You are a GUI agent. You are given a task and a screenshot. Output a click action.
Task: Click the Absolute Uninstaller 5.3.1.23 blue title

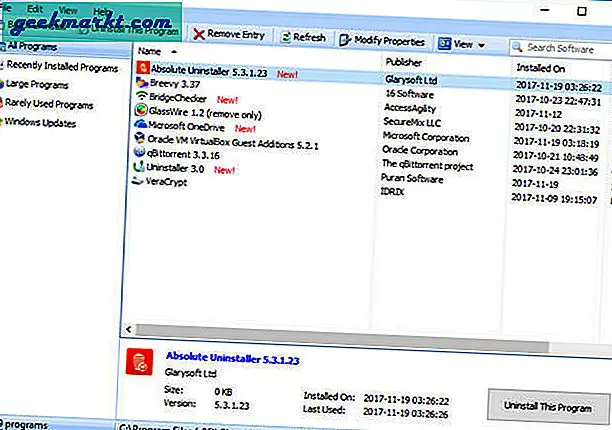(233, 358)
